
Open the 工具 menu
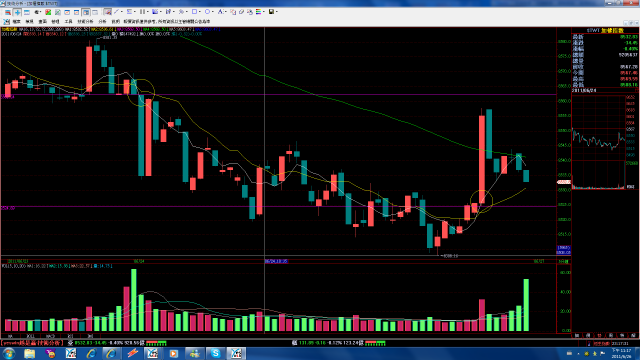tap(68, 21)
